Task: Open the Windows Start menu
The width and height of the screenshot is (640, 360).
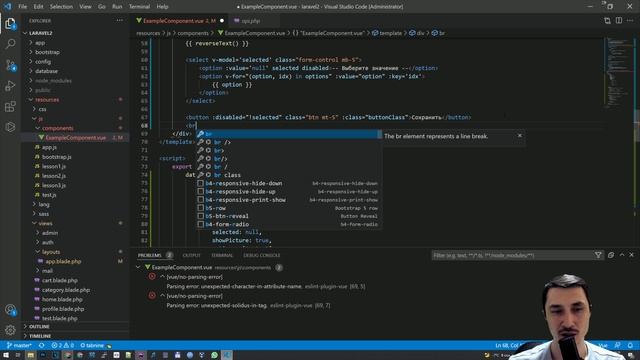Action: (x=6, y=355)
